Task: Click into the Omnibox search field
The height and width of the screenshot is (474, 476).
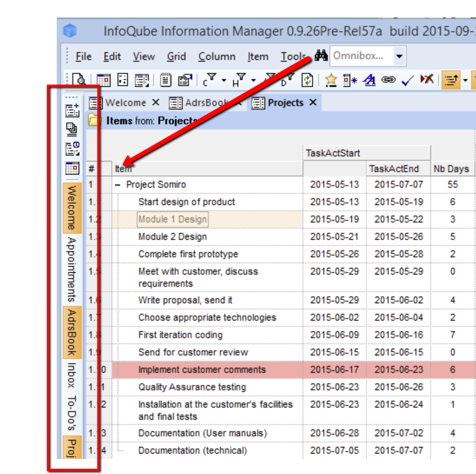Action: tap(362, 56)
